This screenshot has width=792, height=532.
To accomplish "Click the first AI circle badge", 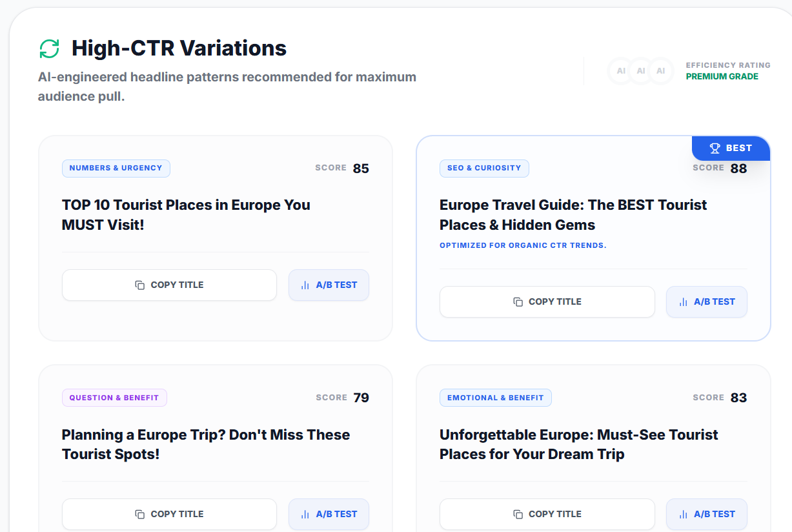I will (x=621, y=71).
